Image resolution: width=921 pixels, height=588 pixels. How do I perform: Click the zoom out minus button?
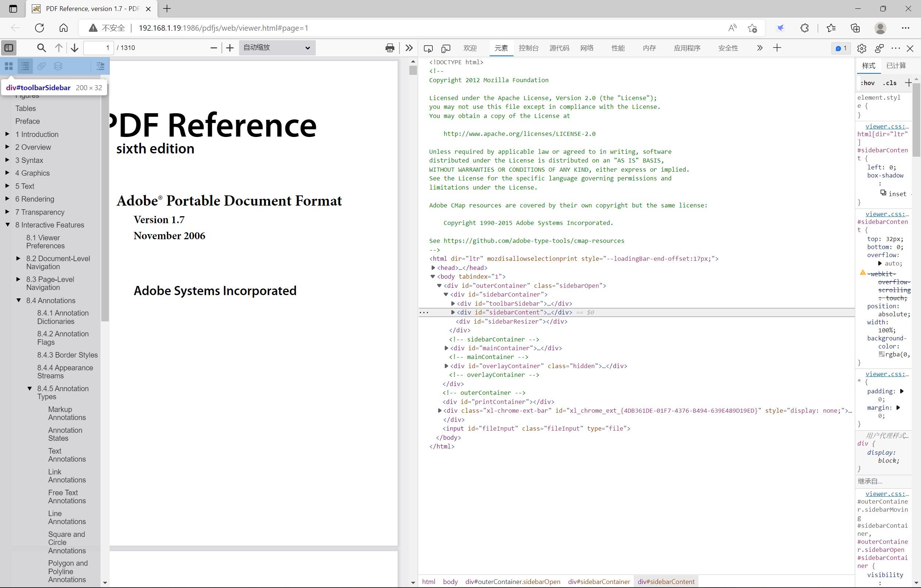[213, 48]
